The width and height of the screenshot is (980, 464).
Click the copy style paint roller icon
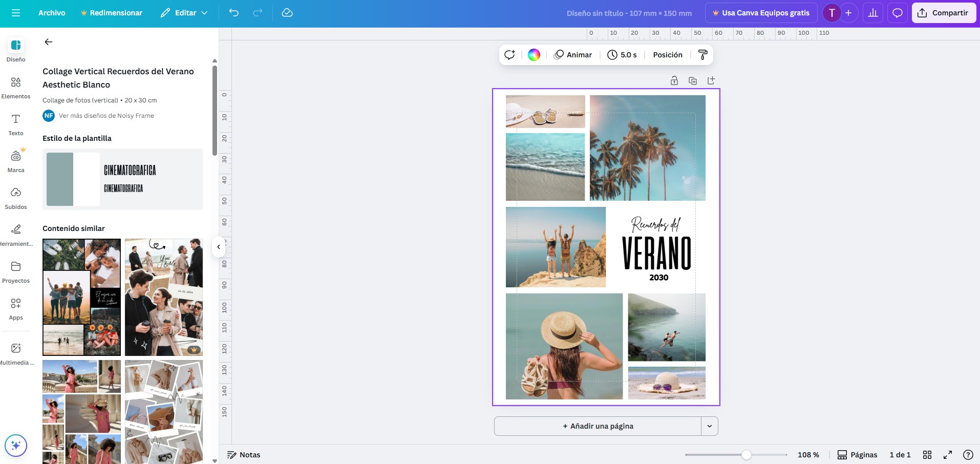[702, 55]
